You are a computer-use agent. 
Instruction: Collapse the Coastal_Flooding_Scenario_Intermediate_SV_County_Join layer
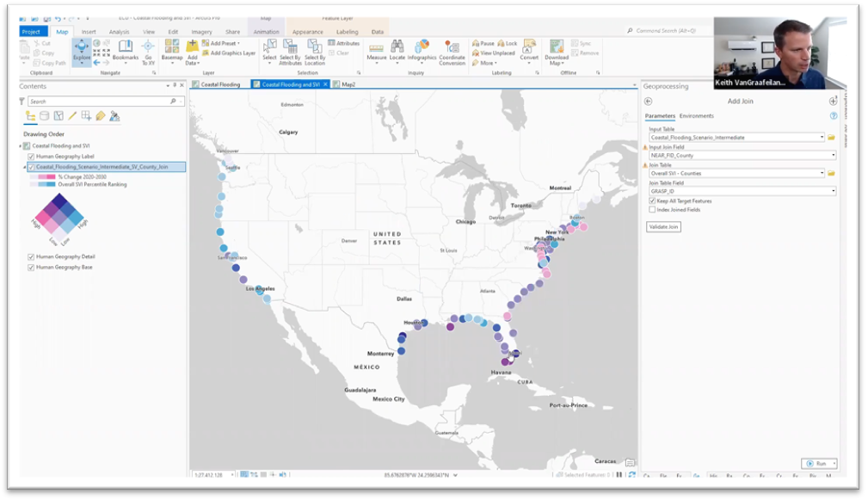24,167
